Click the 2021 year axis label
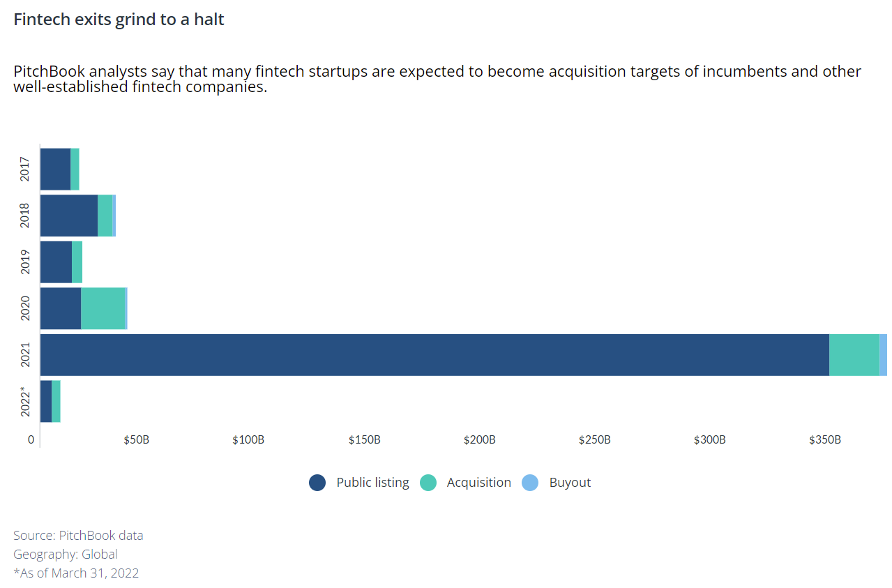 coord(25,355)
